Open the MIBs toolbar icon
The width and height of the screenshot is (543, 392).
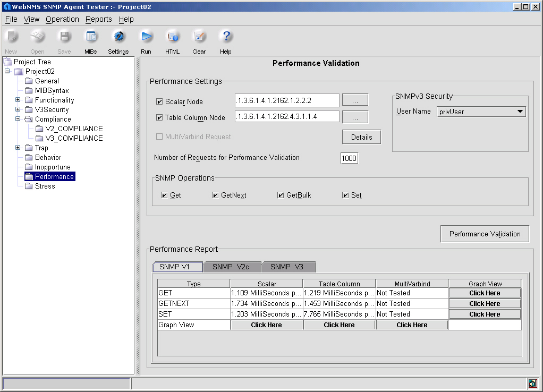point(91,36)
